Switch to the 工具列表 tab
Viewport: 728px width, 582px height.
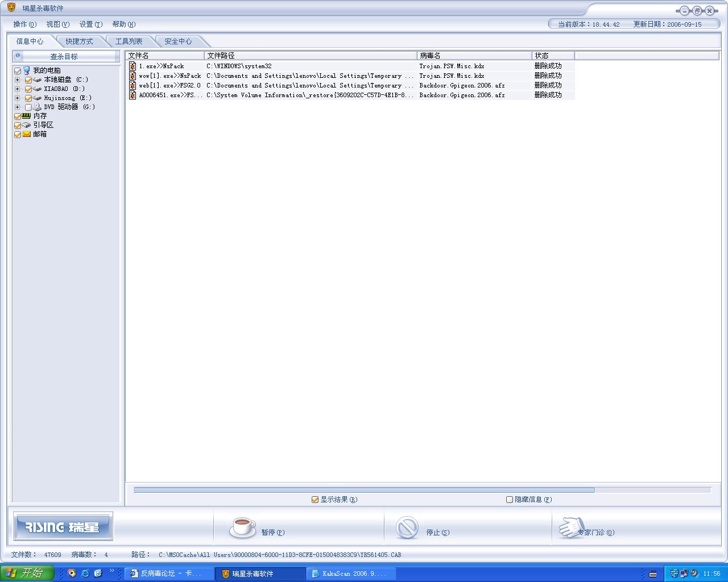click(x=129, y=41)
